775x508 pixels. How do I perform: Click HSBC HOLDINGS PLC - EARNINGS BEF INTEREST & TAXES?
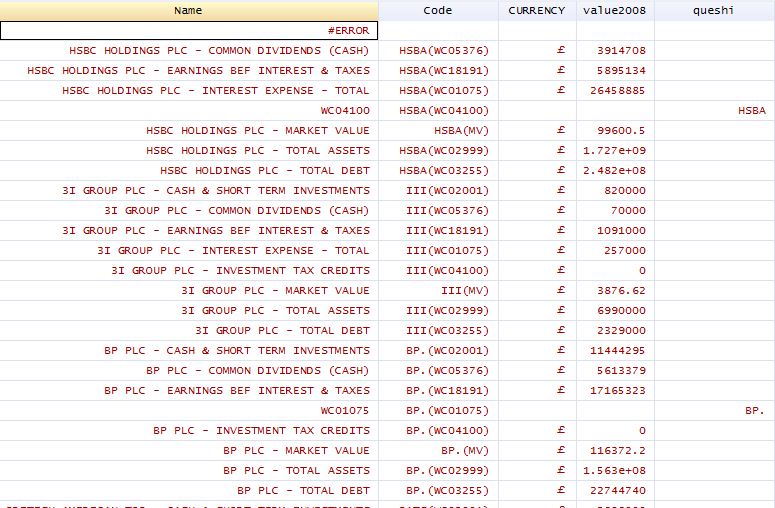189,71
